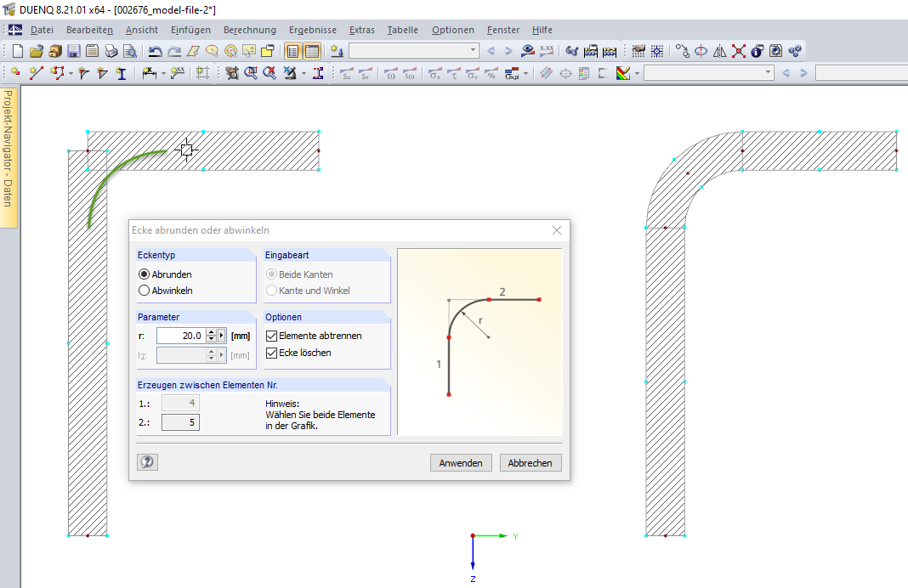Open help in the corner dialog
Viewport: 908px width, 588px height.
(x=148, y=462)
